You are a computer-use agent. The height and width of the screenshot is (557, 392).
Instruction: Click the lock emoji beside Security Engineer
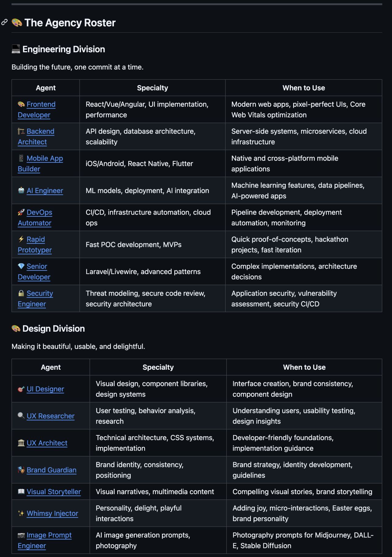[x=21, y=293]
